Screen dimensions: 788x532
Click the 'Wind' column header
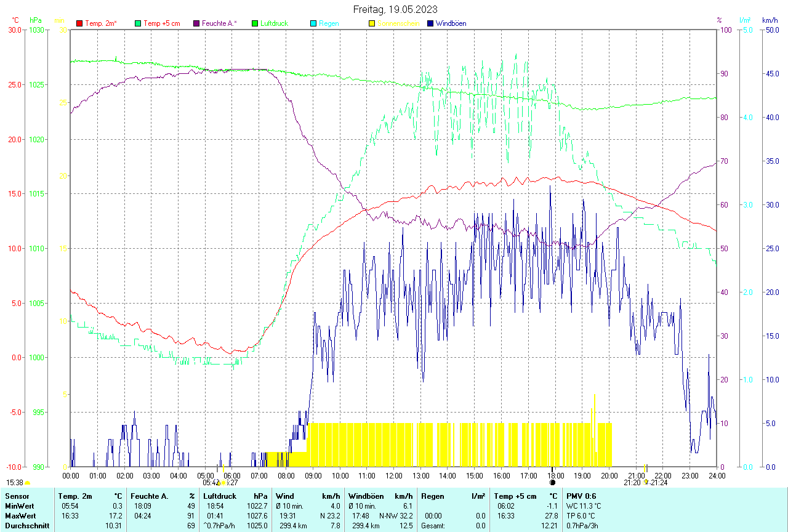tap(285, 496)
